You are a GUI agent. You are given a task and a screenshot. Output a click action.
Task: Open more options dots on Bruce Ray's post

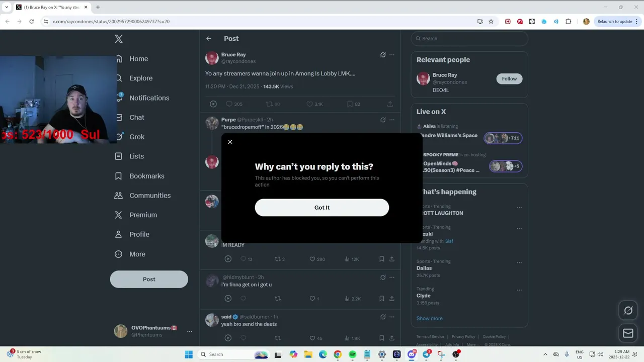(x=392, y=55)
